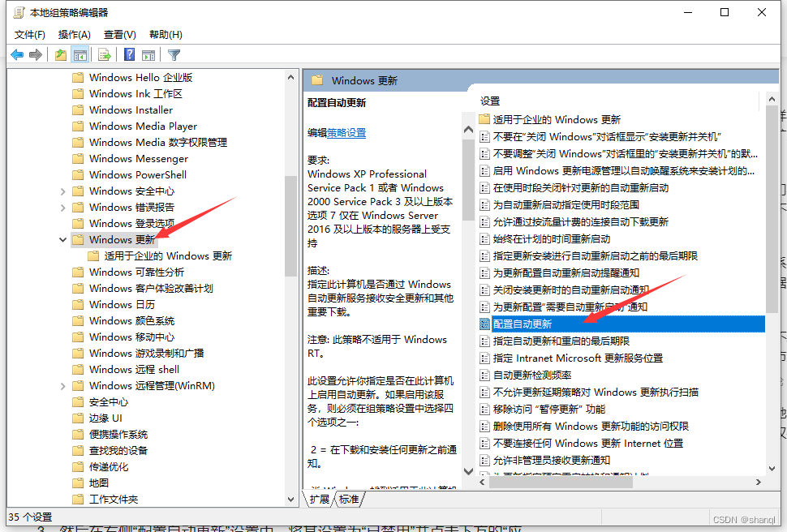The image size is (787, 532).
Task: Select Windows Media Player in tree
Action: tap(143, 126)
